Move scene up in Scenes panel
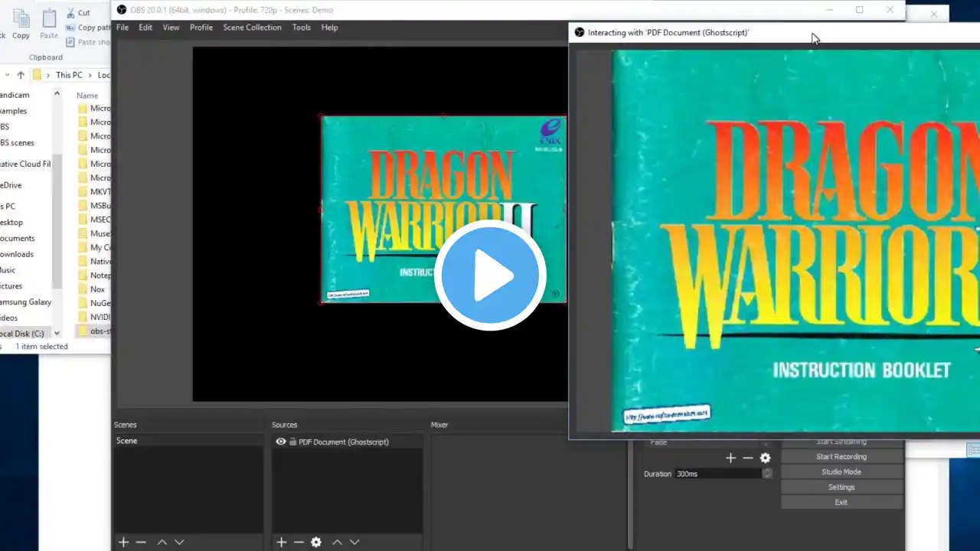This screenshot has height=551, width=980. coord(162,542)
